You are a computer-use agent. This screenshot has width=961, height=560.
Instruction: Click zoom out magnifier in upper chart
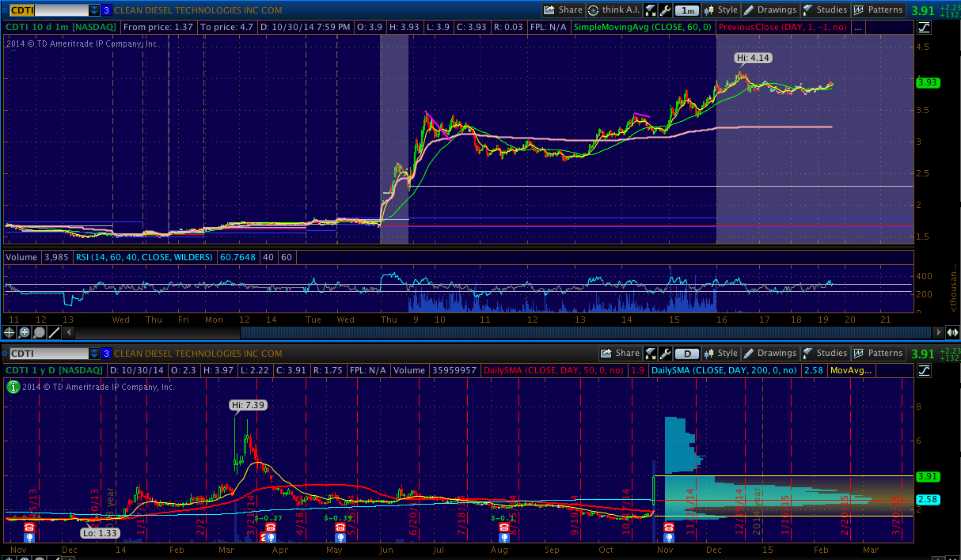click(39, 332)
